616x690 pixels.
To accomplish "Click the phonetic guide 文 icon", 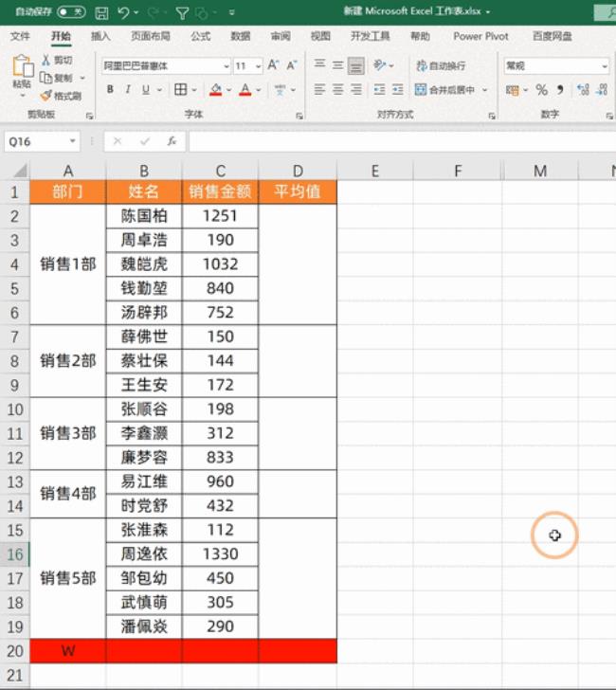I will click(x=280, y=90).
